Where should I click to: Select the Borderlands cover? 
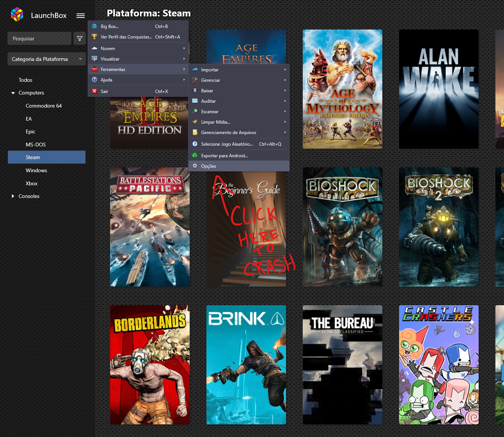[x=150, y=365]
